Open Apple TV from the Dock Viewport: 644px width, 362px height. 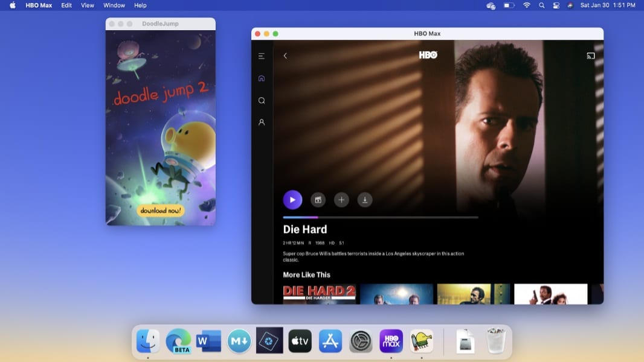pyautogui.click(x=300, y=341)
